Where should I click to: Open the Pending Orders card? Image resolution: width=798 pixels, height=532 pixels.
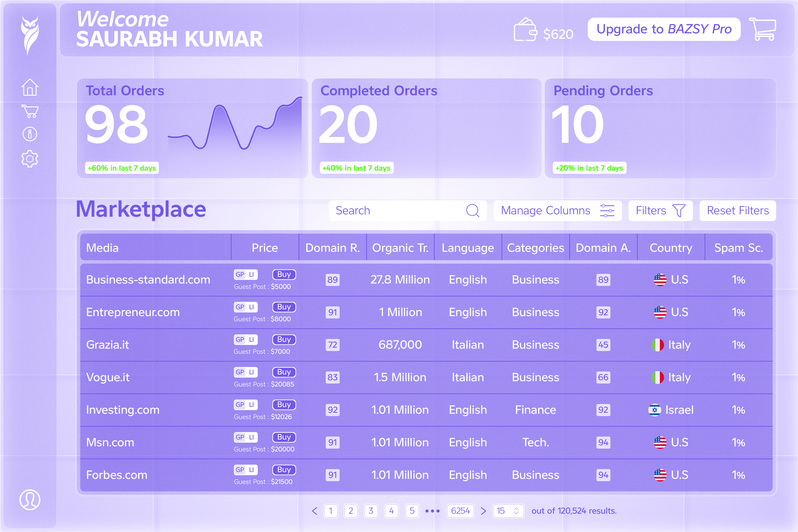(x=660, y=128)
